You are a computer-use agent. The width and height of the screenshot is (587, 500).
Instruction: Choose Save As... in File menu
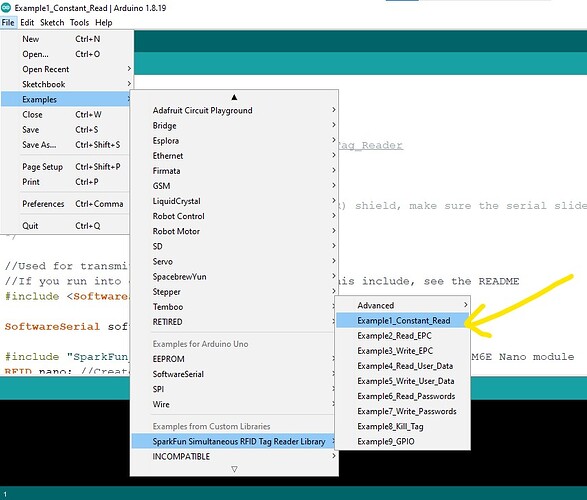click(x=66, y=144)
